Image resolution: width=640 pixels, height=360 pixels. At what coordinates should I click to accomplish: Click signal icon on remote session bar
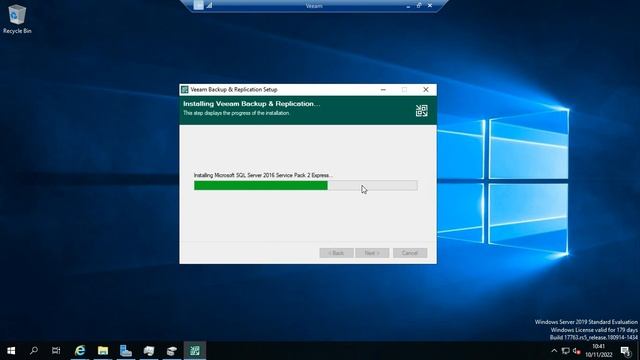click(209, 5)
